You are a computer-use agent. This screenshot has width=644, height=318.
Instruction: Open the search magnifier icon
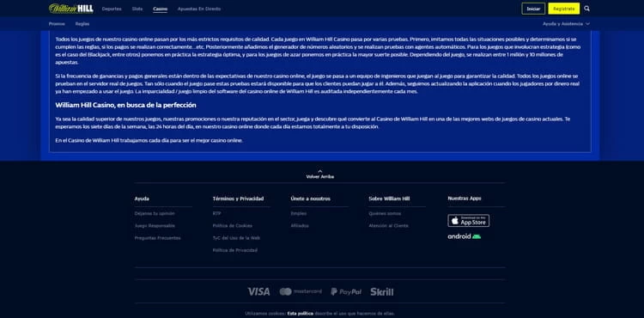pyautogui.click(x=587, y=9)
